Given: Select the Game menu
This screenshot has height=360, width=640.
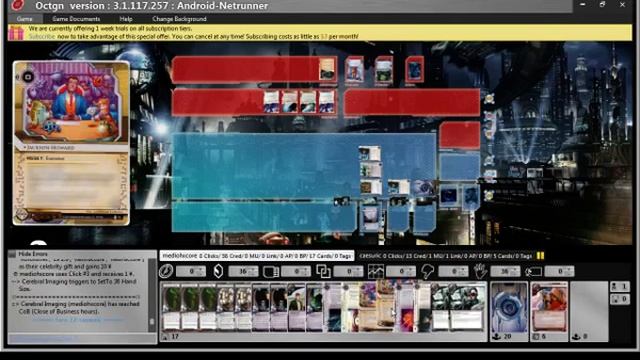Looking at the screenshot, I should (x=24, y=19).
